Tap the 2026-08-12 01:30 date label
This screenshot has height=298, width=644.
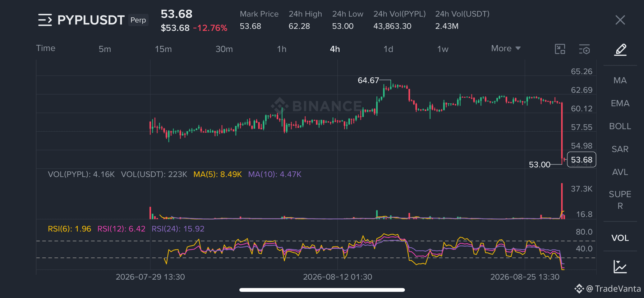click(x=337, y=277)
